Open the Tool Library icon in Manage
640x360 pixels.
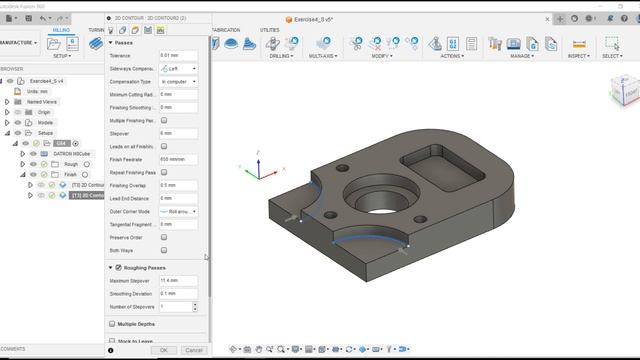click(495, 43)
